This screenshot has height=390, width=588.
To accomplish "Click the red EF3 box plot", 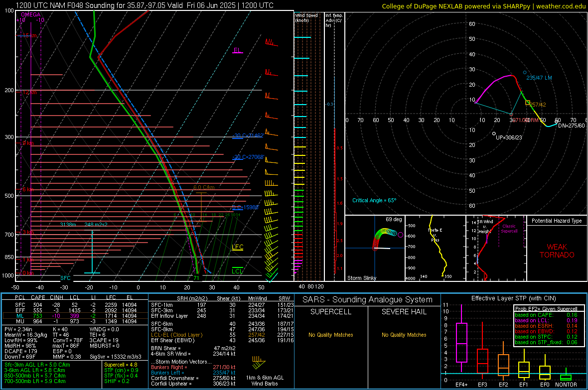I will (482, 351).
